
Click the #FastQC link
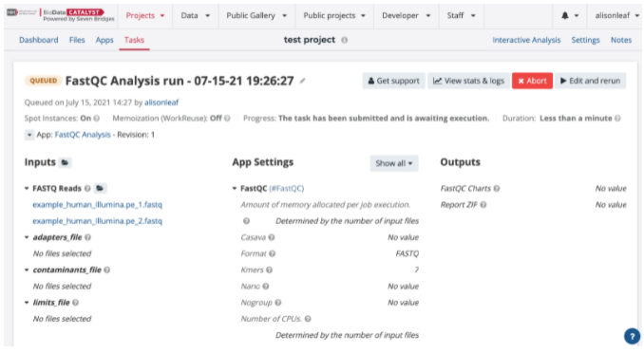pos(287,189)
